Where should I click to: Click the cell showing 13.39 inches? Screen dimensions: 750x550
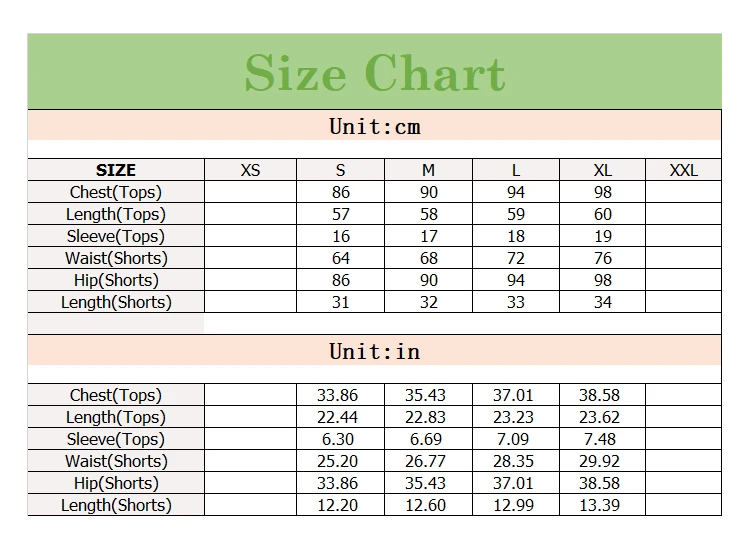599,505
